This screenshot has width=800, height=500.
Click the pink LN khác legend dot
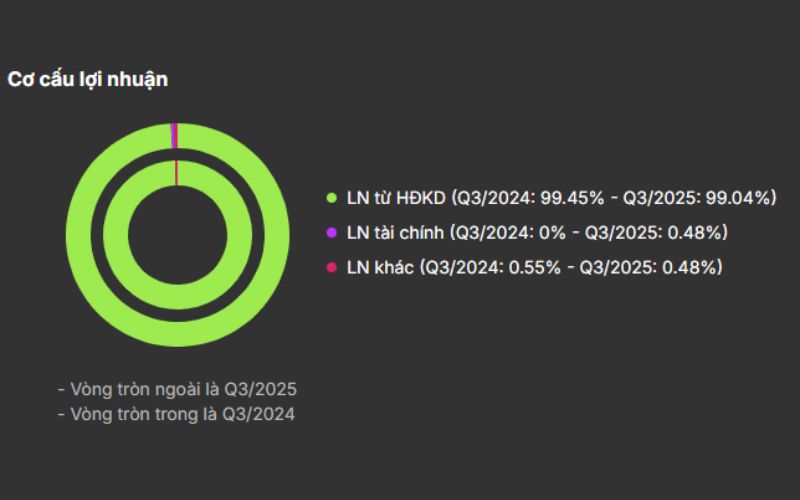(x=333, y=267)
